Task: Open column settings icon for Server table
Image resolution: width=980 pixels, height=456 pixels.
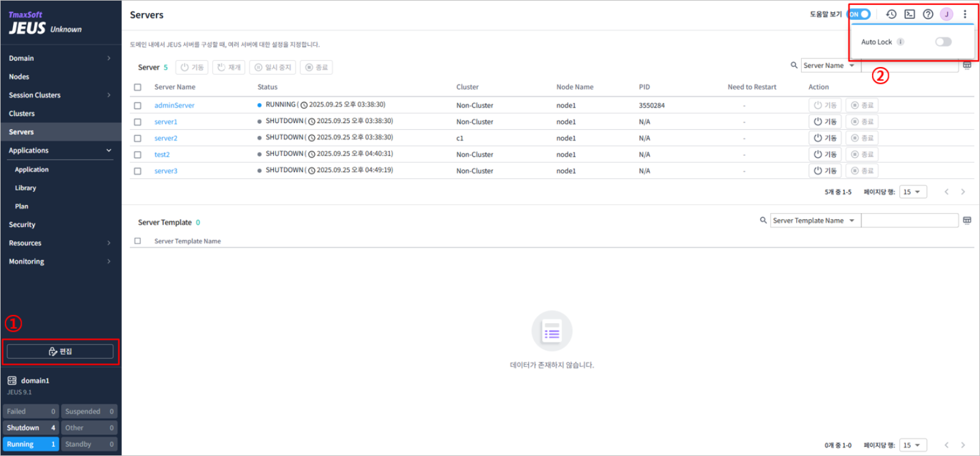Action: pos(967,65)
